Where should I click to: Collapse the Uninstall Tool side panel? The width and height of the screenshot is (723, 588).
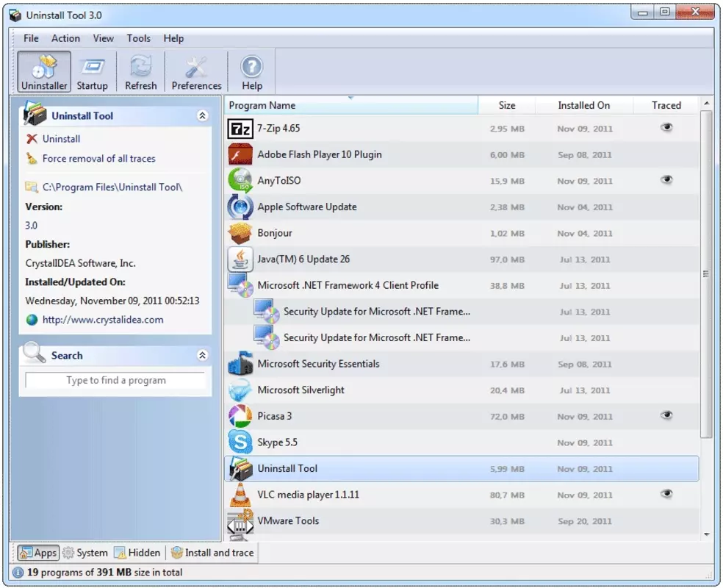click(202, 115)
